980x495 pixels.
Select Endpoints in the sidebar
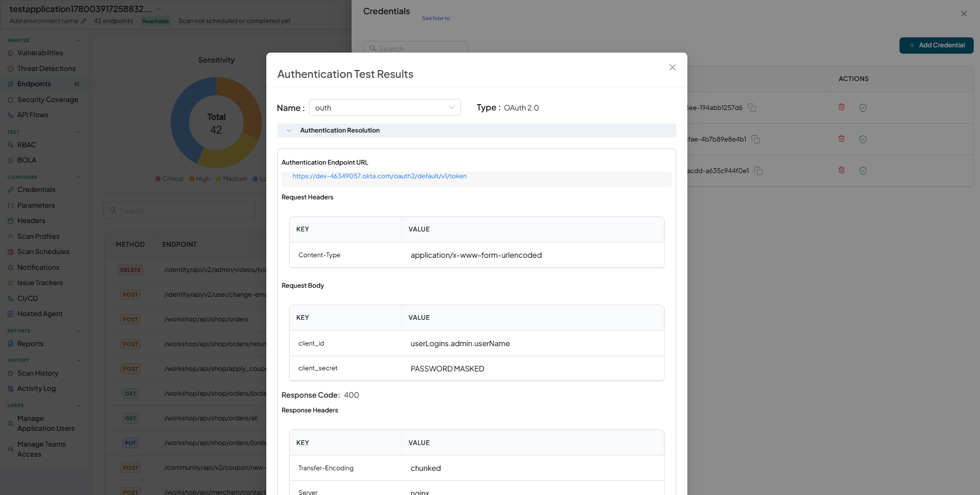pos(44,84)
